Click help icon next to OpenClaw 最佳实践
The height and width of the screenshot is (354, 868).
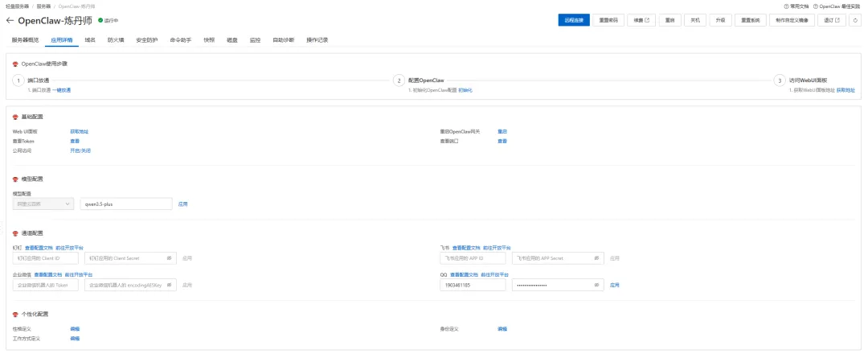tap(816, 6)
